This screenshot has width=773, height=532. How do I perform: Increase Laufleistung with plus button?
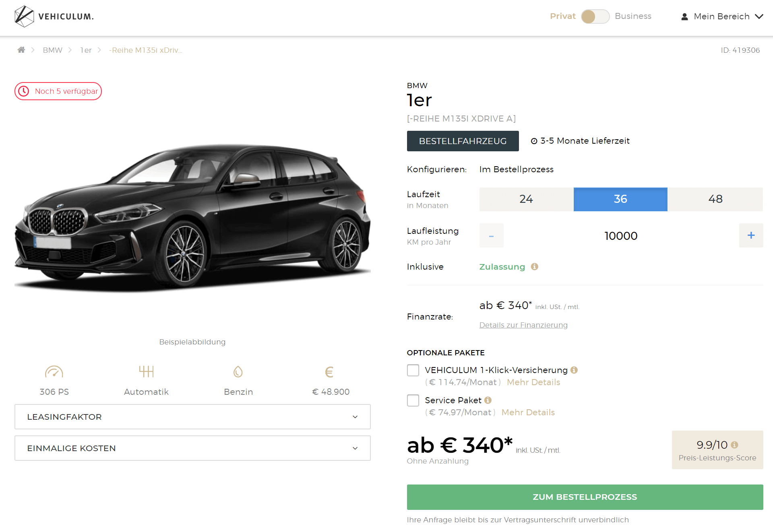click(x=751, y=235)
